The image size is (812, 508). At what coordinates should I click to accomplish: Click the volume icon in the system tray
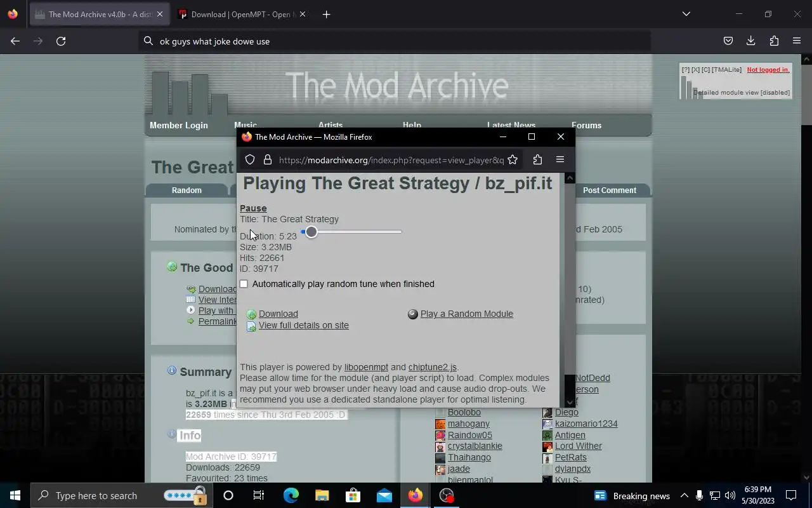730,495
